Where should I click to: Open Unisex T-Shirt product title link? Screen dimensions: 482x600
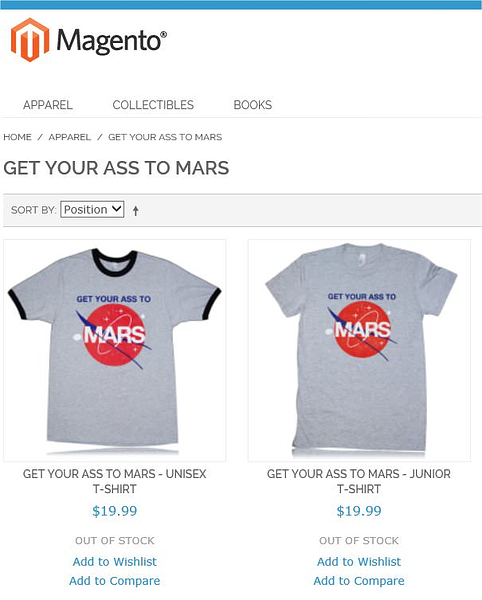tap(115, 481)
